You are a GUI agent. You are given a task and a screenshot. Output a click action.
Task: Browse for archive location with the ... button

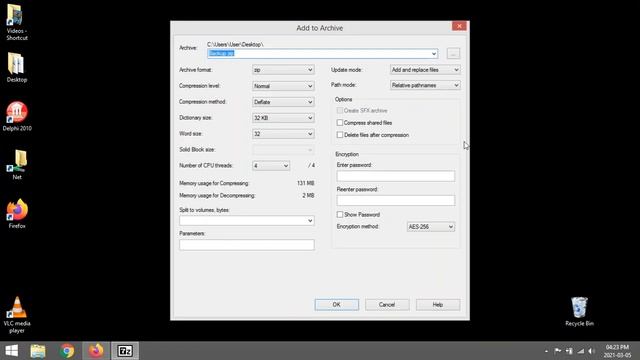(x=453, y=53)
